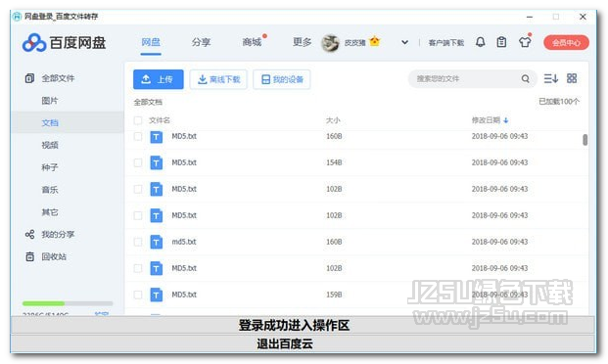Open the 更多 tab
Viewport: 608px width, 364px height.
302,42
